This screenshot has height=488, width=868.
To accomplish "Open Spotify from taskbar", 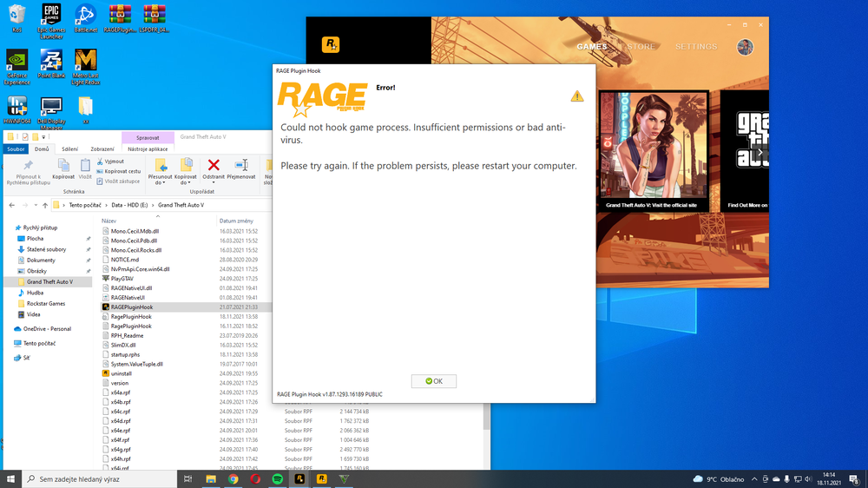I will (x=278, y=478).
